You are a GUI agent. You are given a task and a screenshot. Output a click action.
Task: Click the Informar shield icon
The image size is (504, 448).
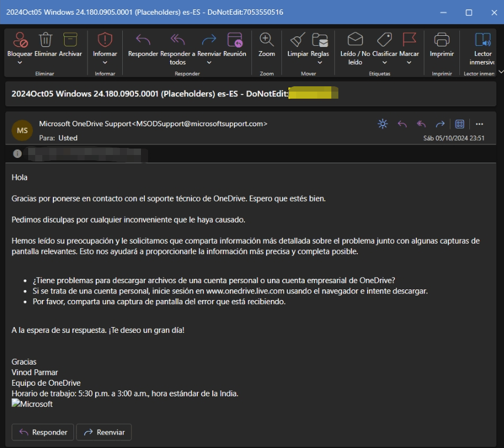(x=105, y=40)
